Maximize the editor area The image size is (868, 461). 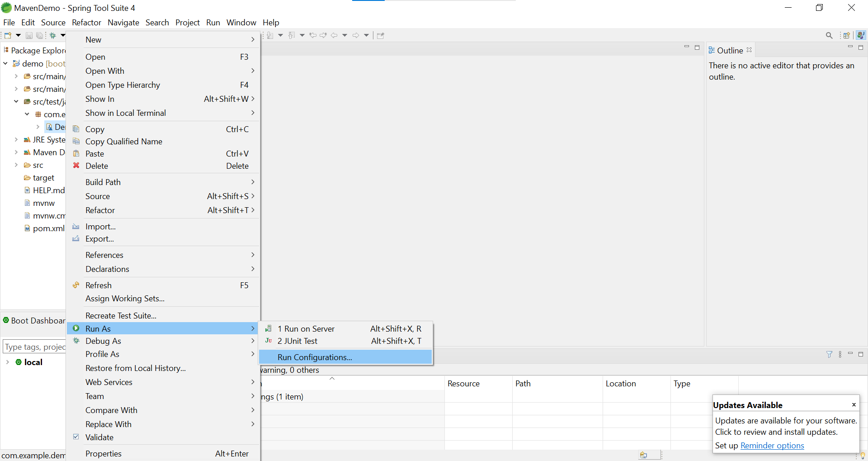pyautogui.click(x=697, y=47)
